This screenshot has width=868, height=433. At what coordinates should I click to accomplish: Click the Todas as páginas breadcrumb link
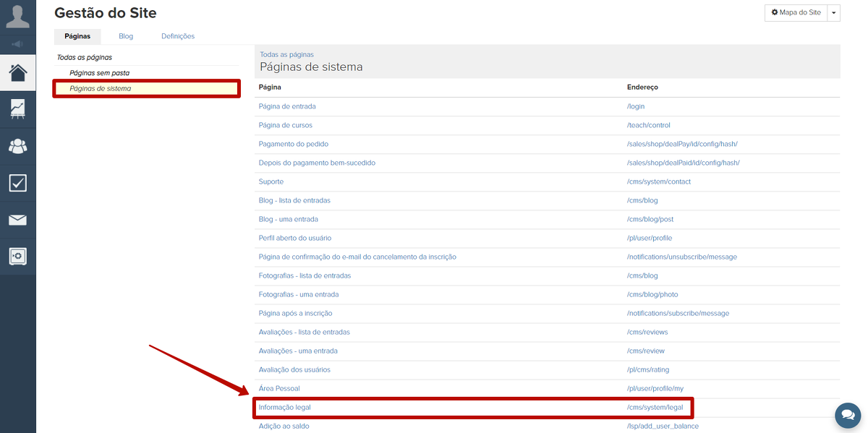coord(286,54)
